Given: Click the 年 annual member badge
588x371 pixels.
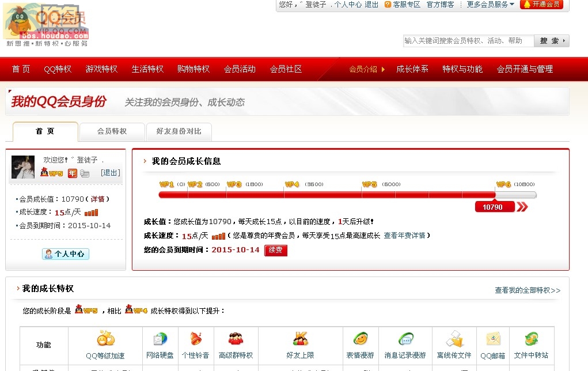Looking at the screenshot, I should [x=73, y=173].
